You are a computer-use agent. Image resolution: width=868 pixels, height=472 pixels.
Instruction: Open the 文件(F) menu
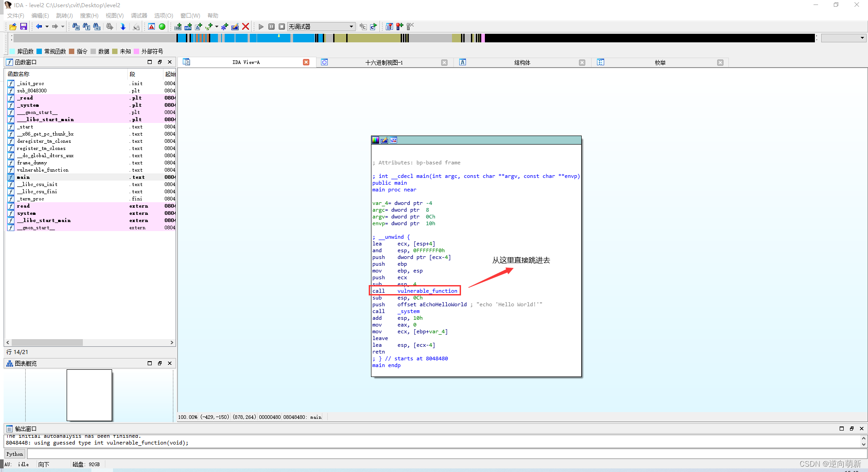click(16, 16)
